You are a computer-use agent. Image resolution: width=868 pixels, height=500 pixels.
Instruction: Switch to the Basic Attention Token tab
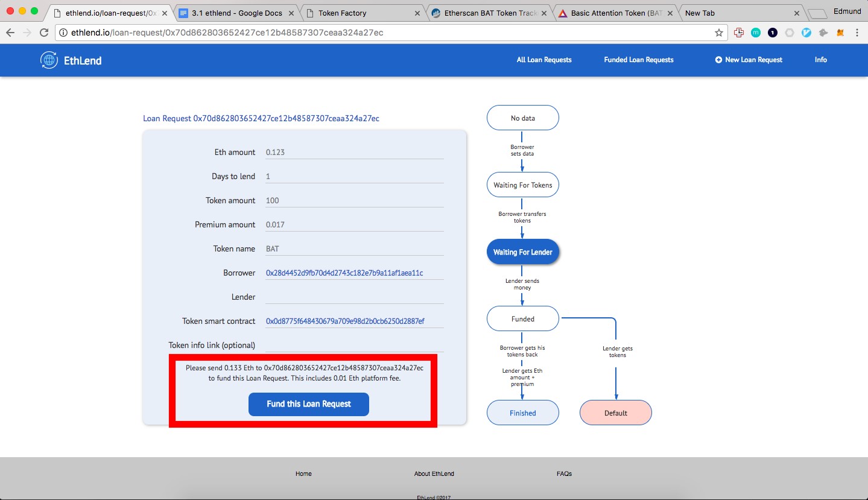(x=616, y=13)
